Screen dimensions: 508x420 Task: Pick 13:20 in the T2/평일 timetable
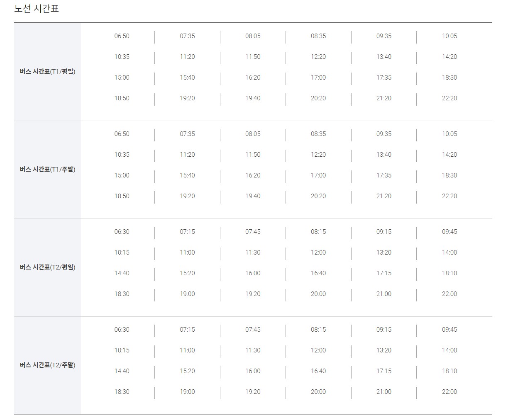tap(384, 252)
